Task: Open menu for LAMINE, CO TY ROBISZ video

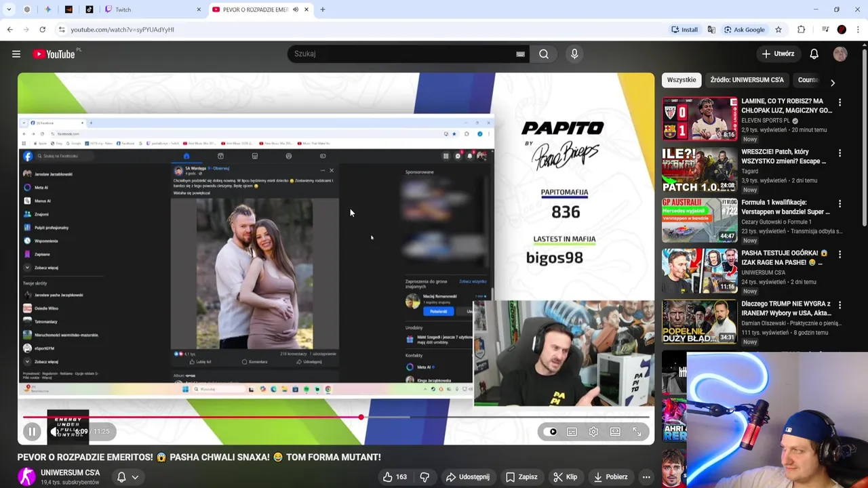Action: coord(840,102)
